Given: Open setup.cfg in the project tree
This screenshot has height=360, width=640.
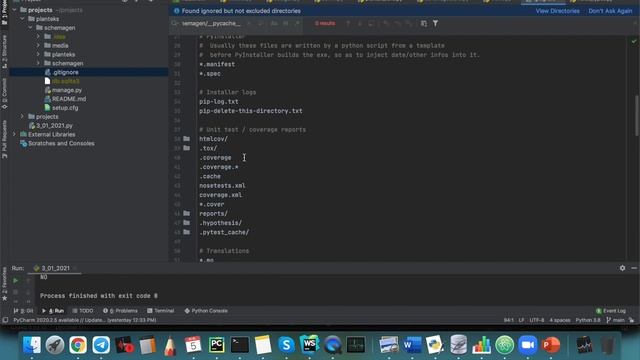Looking at the screenshot, I should click(x=65, y=108).
